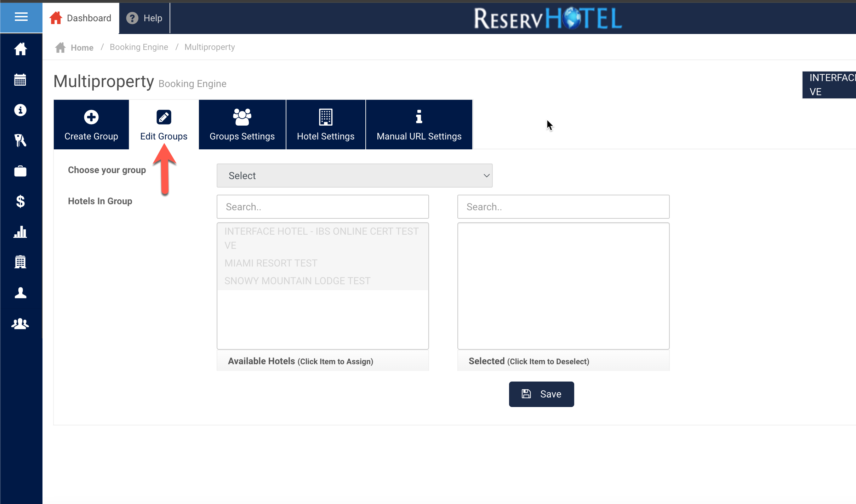
Task: Click the hamburger menu icon
Action: (21, 17)
